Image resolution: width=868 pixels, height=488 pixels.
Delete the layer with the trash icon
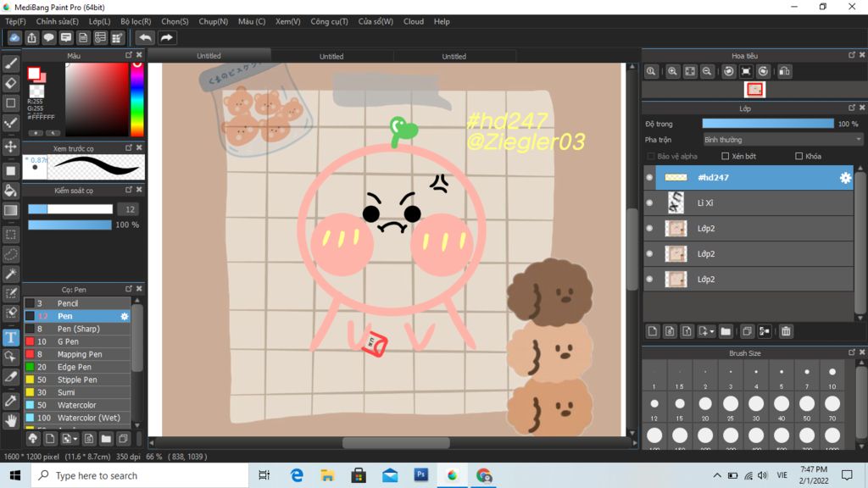pos(786,331)
